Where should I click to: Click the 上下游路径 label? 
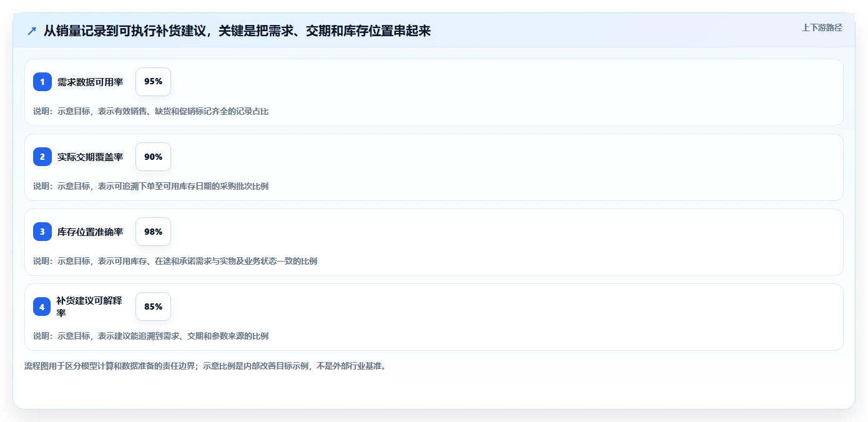[822, 27]
